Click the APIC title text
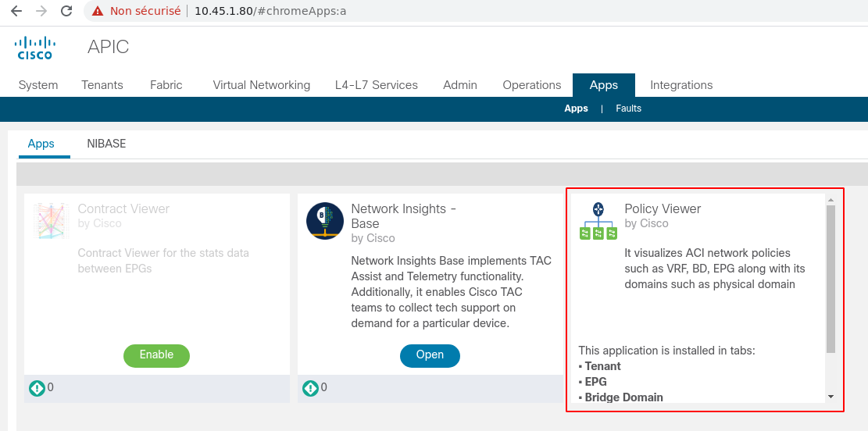The image size is (868, 431). [x=108, y=47]
